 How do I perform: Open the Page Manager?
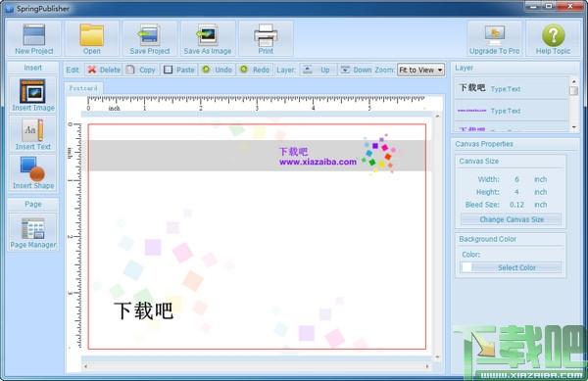point(33,232)
